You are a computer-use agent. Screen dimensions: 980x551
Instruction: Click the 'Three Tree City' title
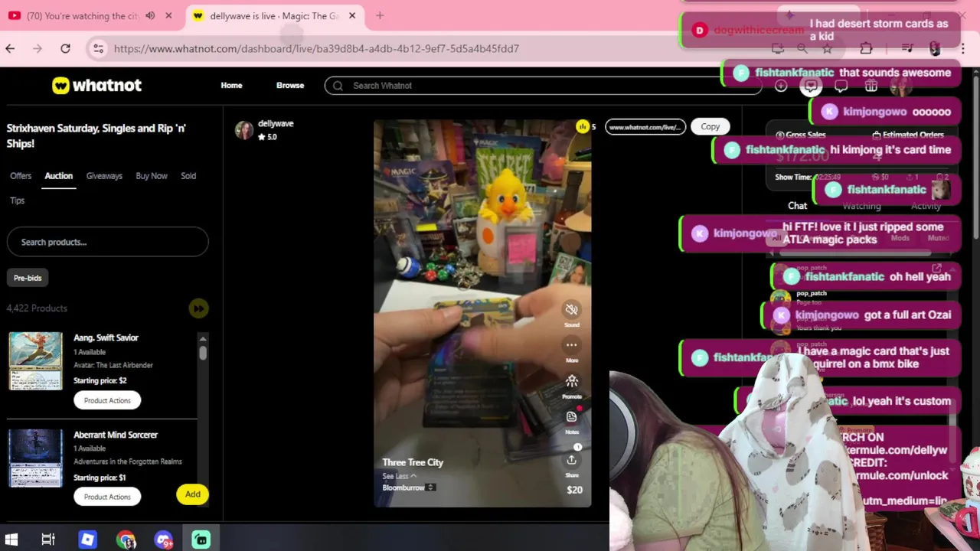click(413, 462)
